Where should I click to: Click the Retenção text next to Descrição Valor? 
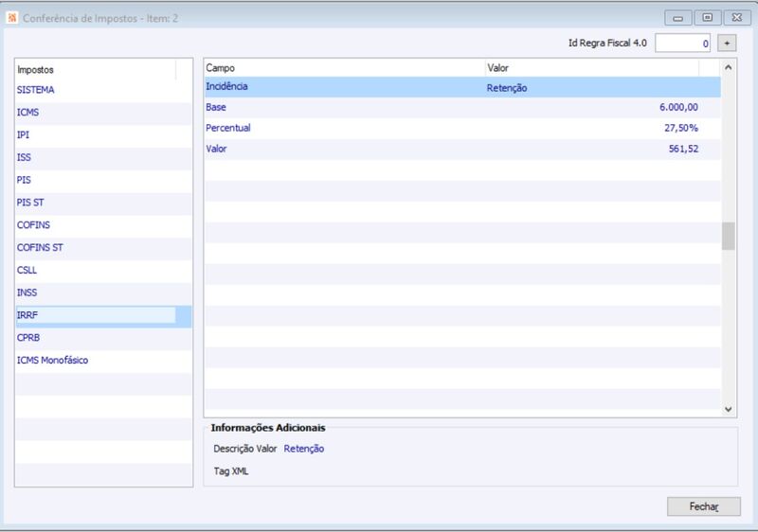(303, 449)
